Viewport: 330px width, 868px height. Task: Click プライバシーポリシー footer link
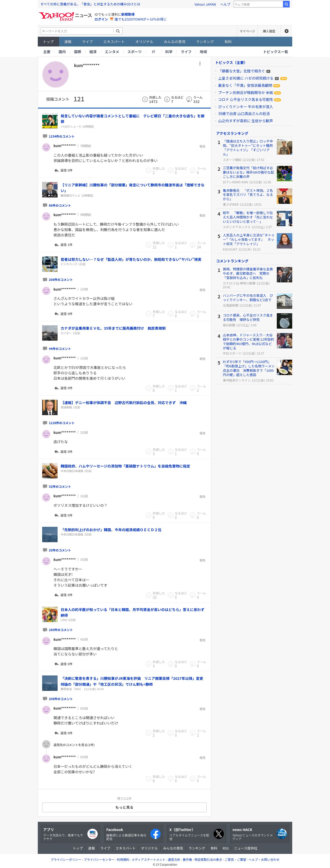click(x=66, y=860)
